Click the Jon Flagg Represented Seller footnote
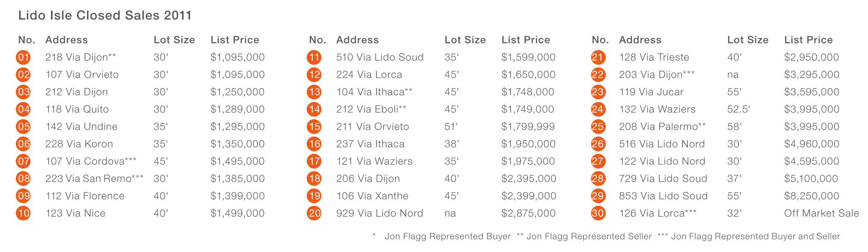 coord(584,237)
